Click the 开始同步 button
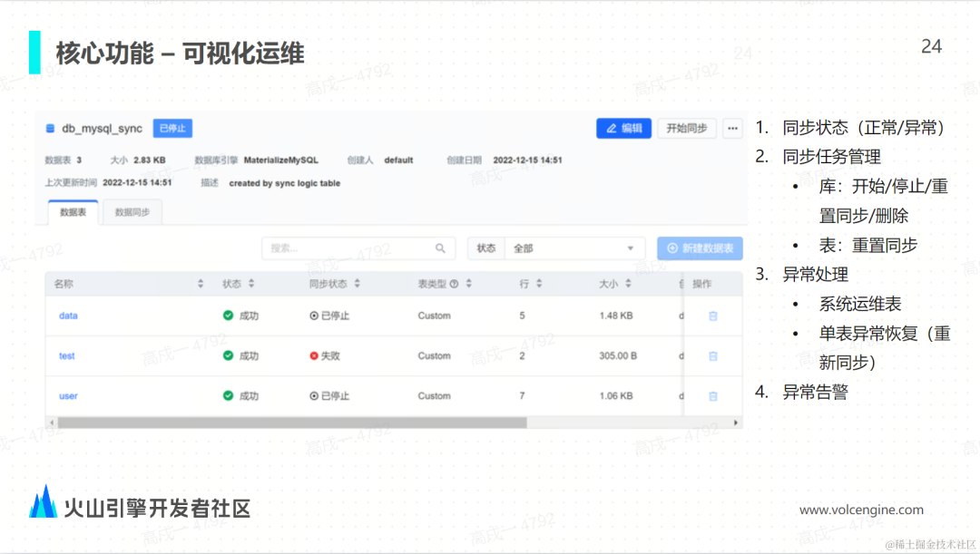The height and width of the screenshot is (554, 980). (686, 128)
